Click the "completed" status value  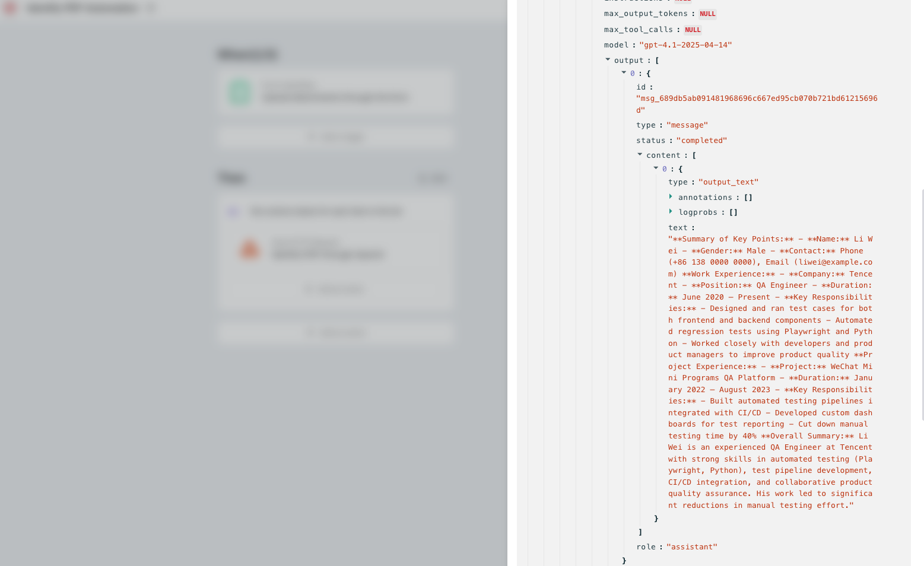[701, 141]
